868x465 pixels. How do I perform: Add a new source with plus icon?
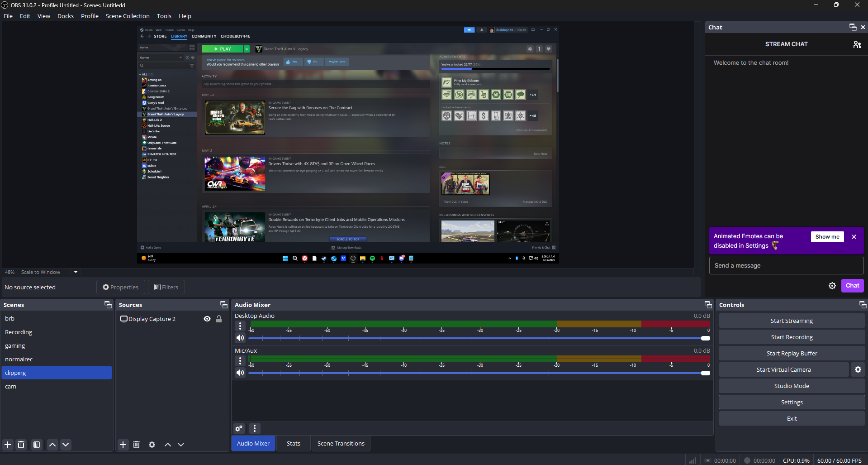click(x=123, y=445)
